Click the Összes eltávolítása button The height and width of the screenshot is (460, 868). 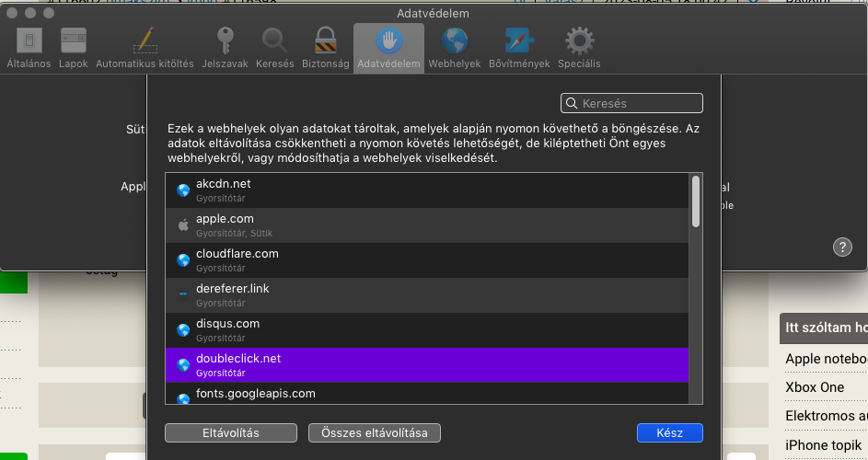(375, 433)
